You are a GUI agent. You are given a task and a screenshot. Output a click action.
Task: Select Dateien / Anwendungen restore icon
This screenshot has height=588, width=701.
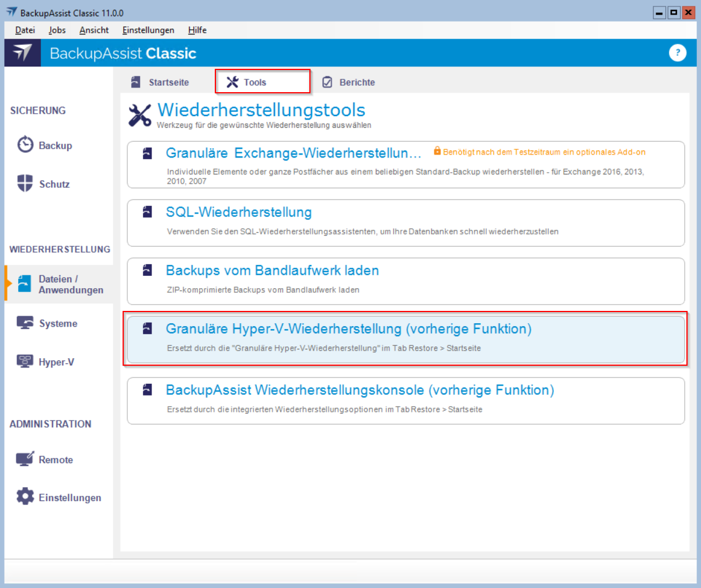point(25,283)
